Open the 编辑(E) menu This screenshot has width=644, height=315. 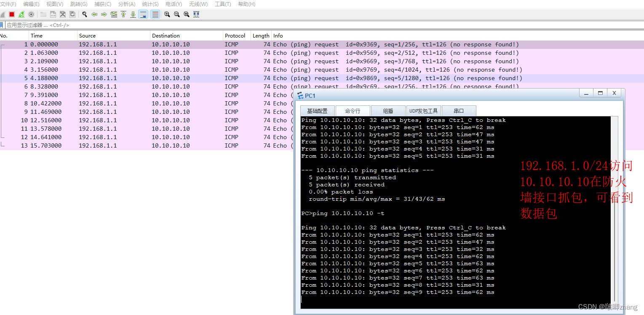[x=31, y=4]
